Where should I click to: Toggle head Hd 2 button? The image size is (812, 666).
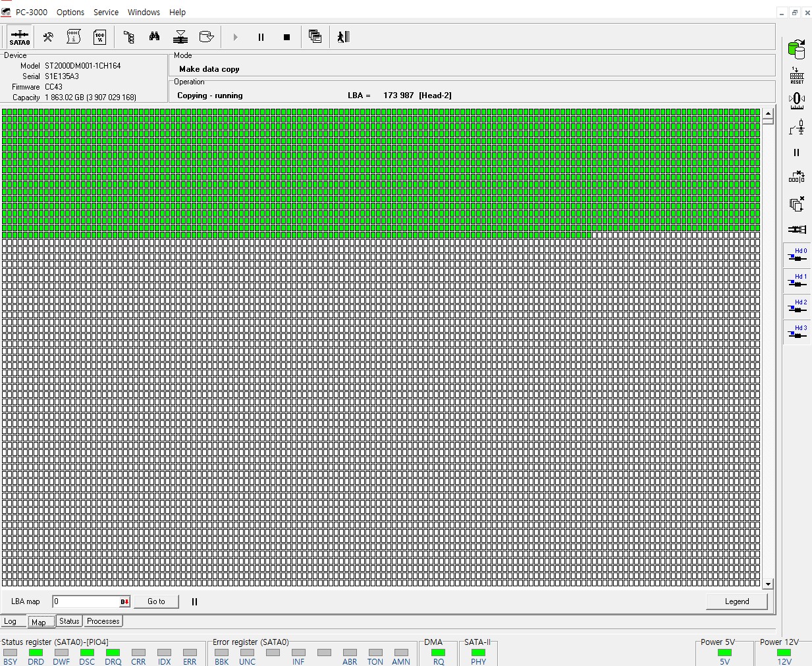pyautogui.click(x=798, y=306)
